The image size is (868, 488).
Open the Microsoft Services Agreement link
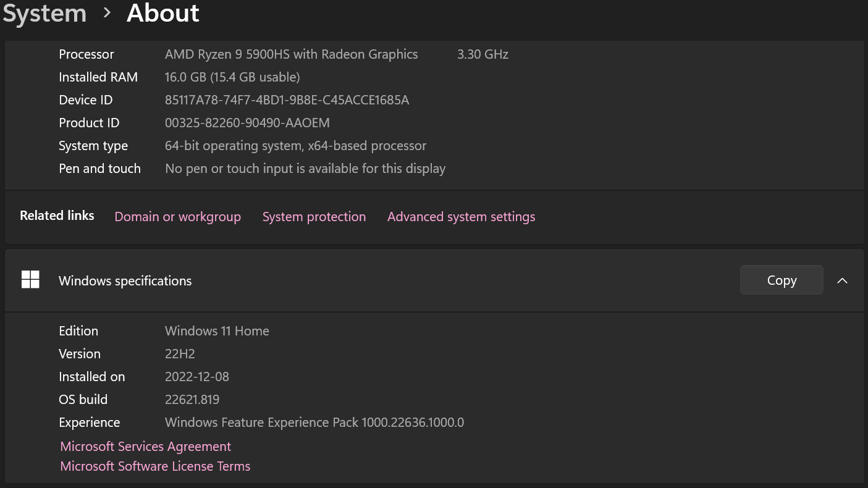coord(146,446)
